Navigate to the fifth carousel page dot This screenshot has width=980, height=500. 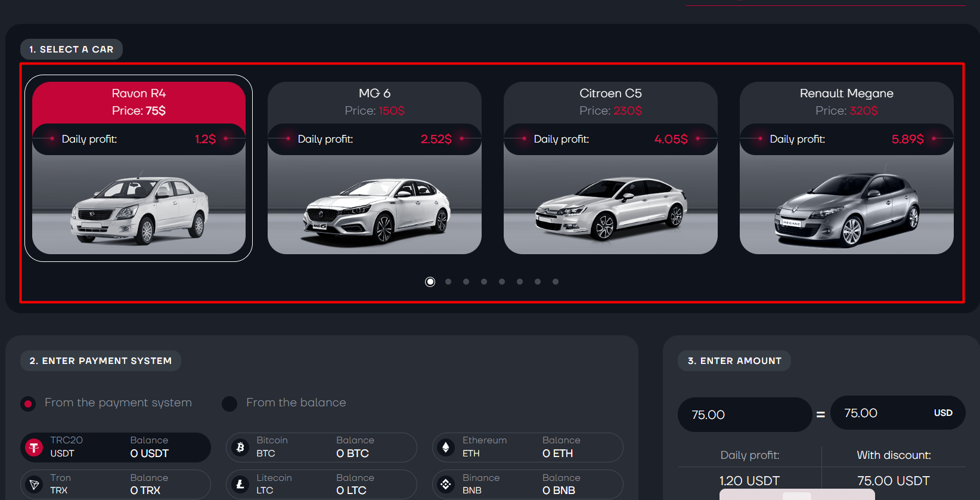click(502, 282)
